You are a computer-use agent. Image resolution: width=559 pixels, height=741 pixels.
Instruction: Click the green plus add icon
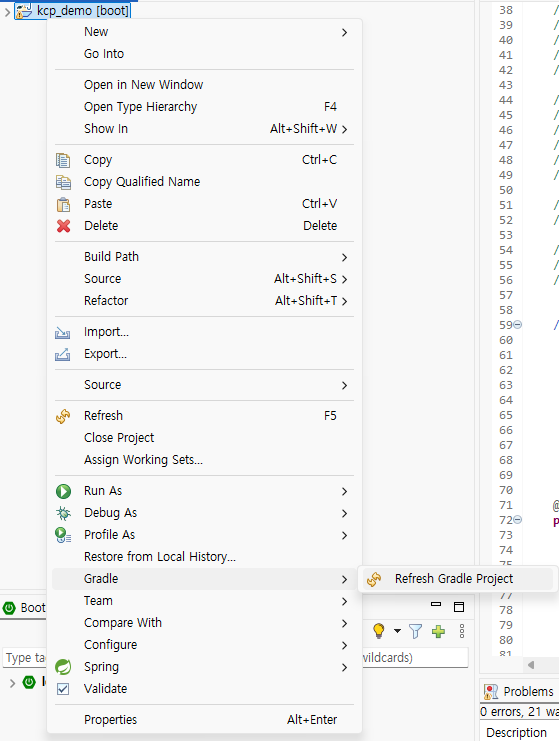[439, 631]
